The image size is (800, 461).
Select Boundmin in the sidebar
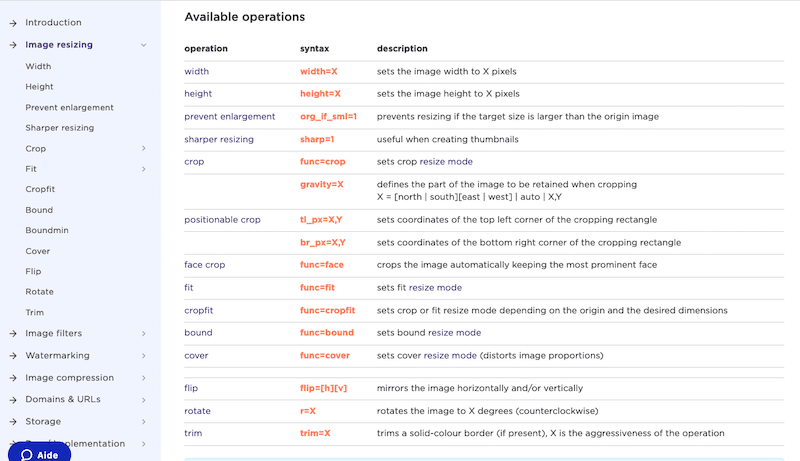pyautogui.click(x=47, y=230)
